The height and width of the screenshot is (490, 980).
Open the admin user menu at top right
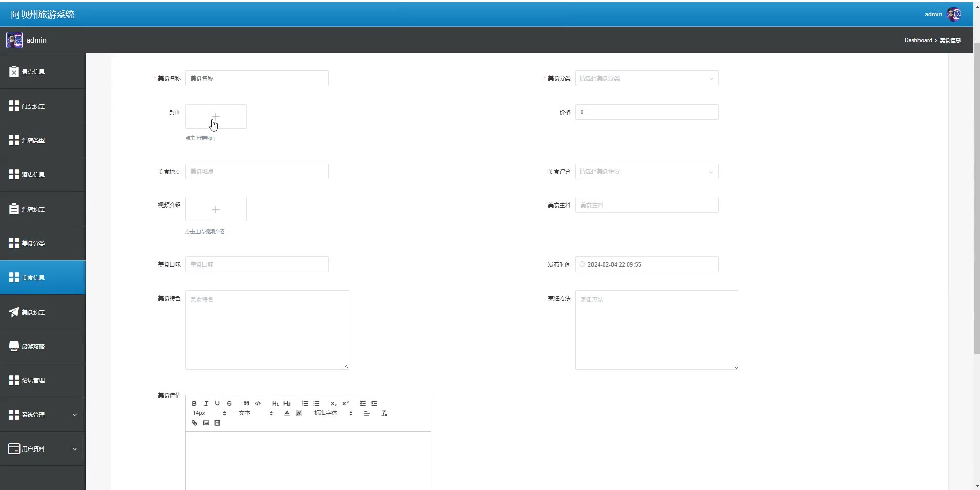pos(943,14)
